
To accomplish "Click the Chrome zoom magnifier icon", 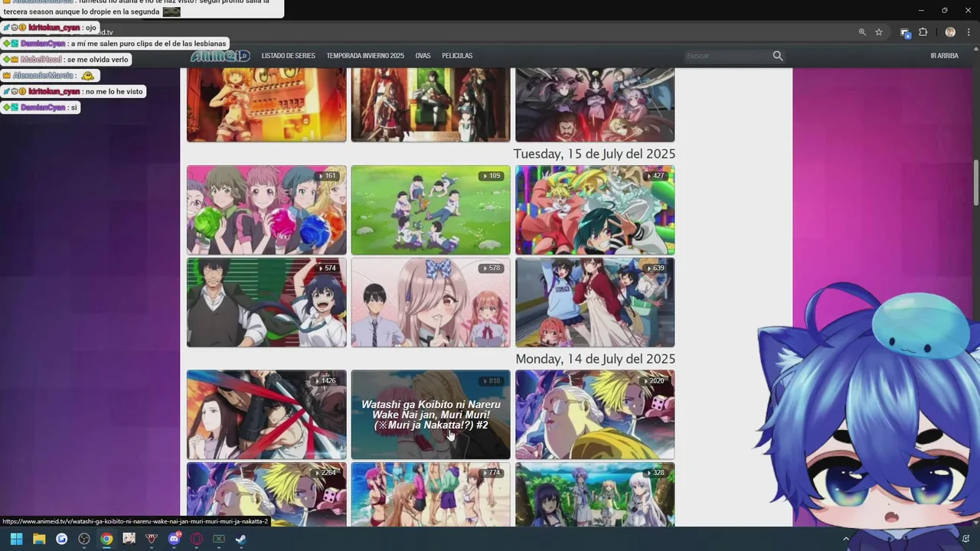I will point(862,32).
